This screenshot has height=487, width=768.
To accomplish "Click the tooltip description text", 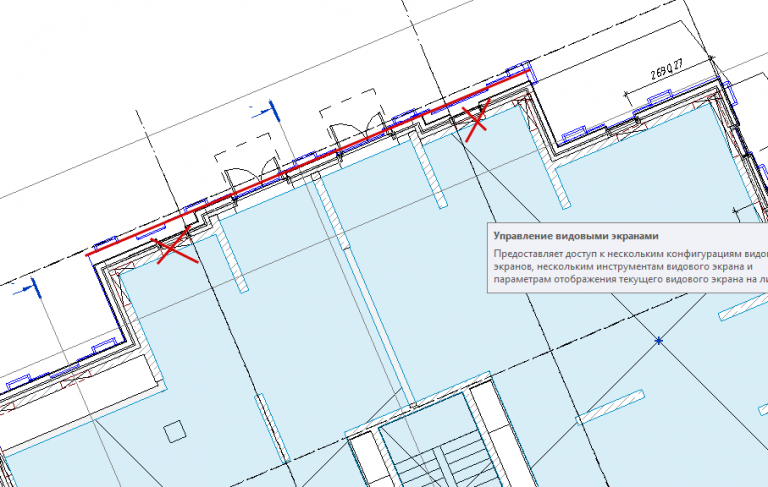I will pos(630,267).
